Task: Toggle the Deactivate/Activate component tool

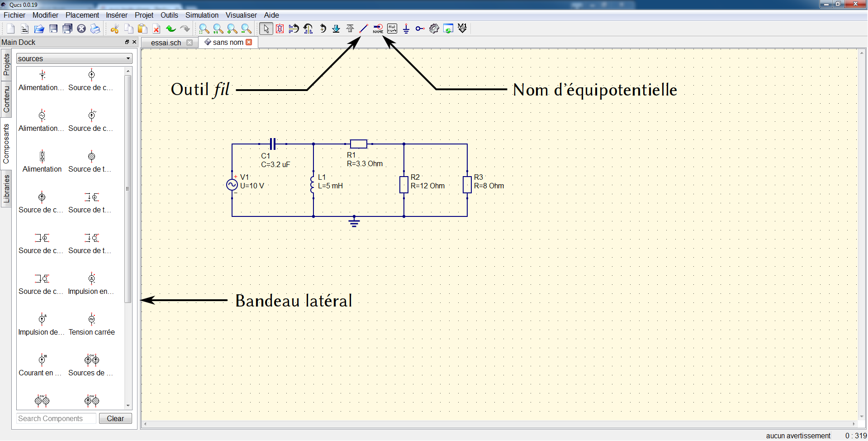Action: pyautogui.click(x=280, y=29)
